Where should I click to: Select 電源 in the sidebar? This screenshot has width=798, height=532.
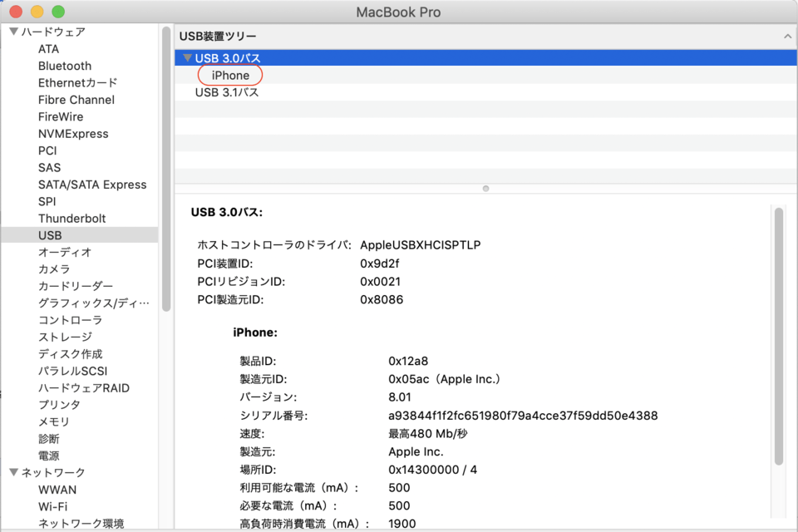(x=49, y=456)
